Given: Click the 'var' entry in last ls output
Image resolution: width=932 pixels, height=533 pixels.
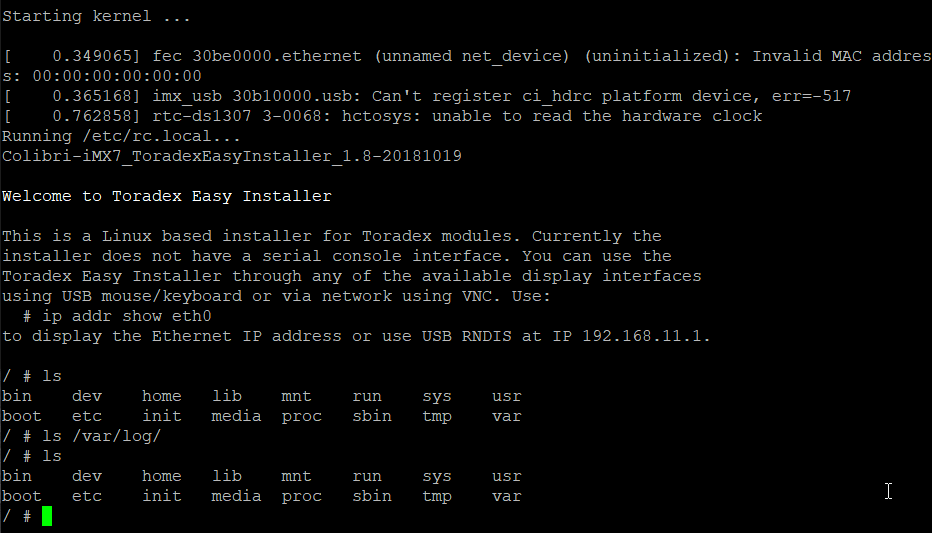Looking at the screenshot, I should (506, 496).
